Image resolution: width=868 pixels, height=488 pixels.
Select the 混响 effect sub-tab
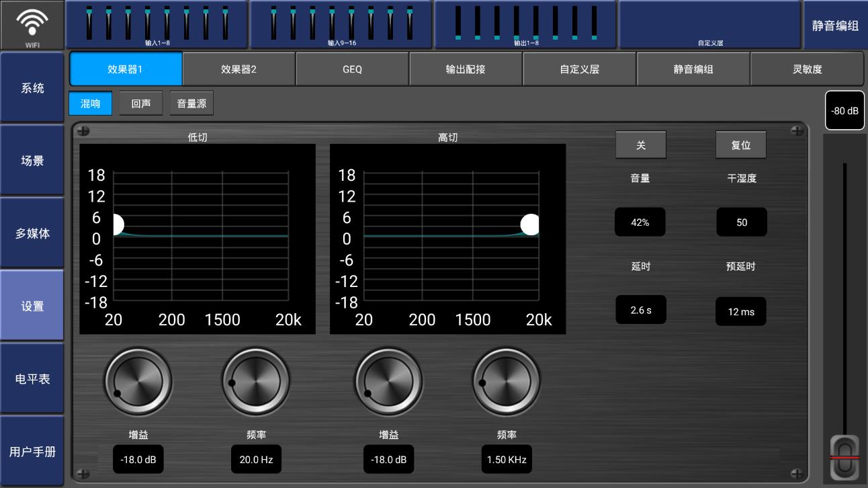click(91, 104)
